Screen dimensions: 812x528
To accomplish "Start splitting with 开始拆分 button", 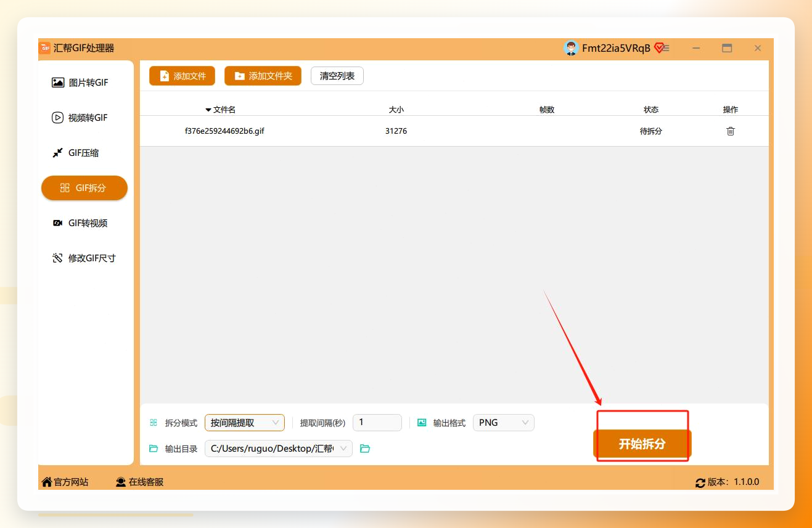I will pyautogui.click(x=642, y=444).
